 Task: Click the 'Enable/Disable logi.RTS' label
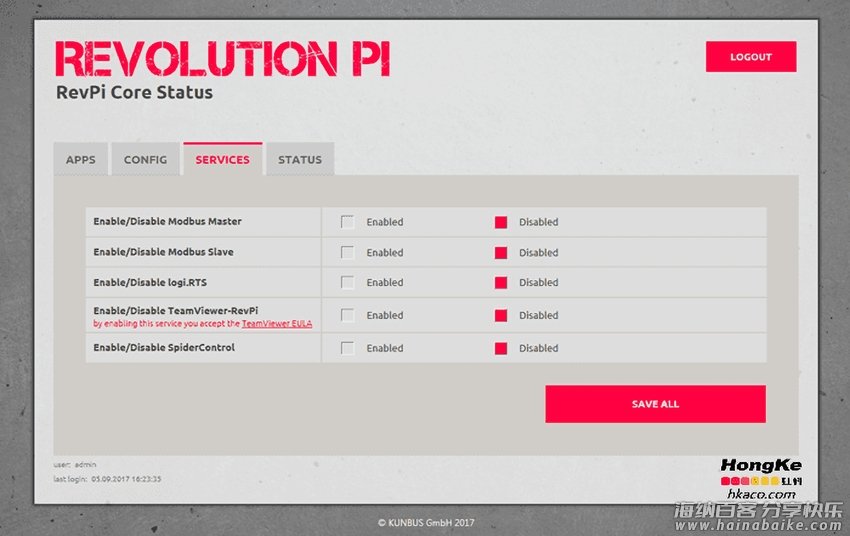(x=150, y=282)
